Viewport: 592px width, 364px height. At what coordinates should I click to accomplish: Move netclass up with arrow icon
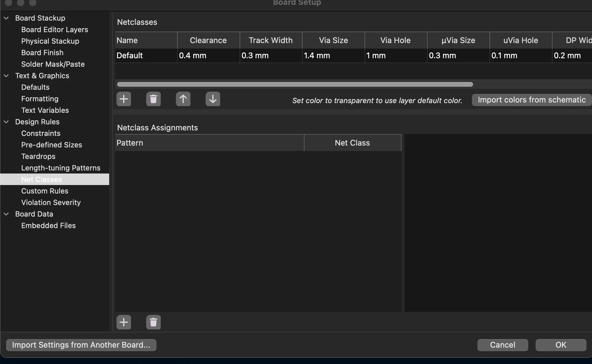(183, 99)
